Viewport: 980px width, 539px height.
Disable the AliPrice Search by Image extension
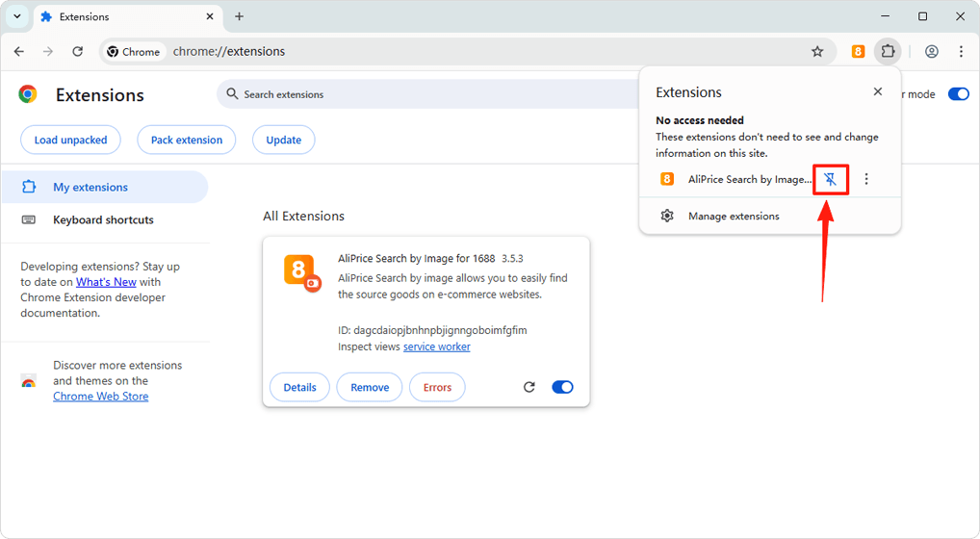click(562, 387)
